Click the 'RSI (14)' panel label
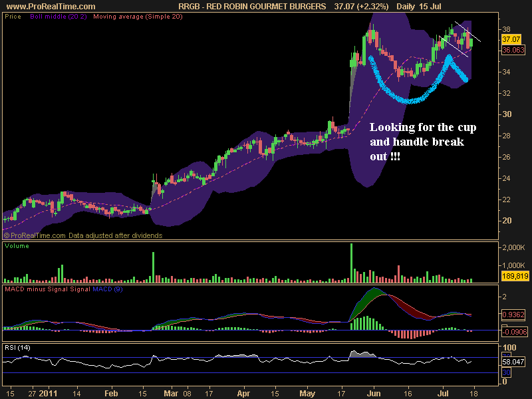This screenshot has height=399, width=532. [17, 348]
